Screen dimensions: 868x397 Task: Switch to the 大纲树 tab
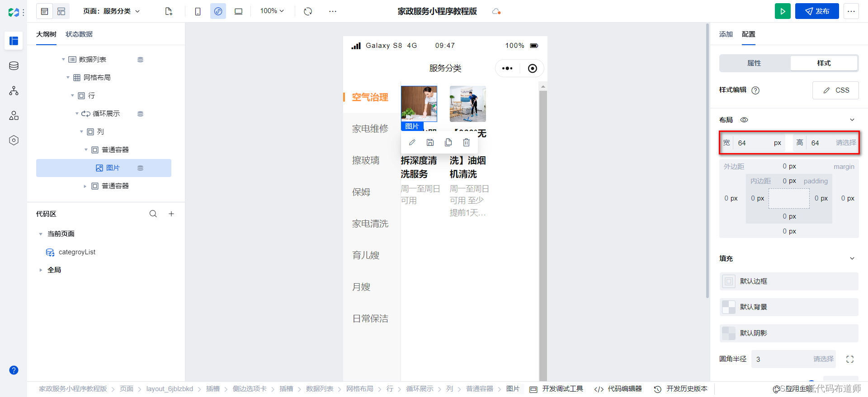(46, 34)
